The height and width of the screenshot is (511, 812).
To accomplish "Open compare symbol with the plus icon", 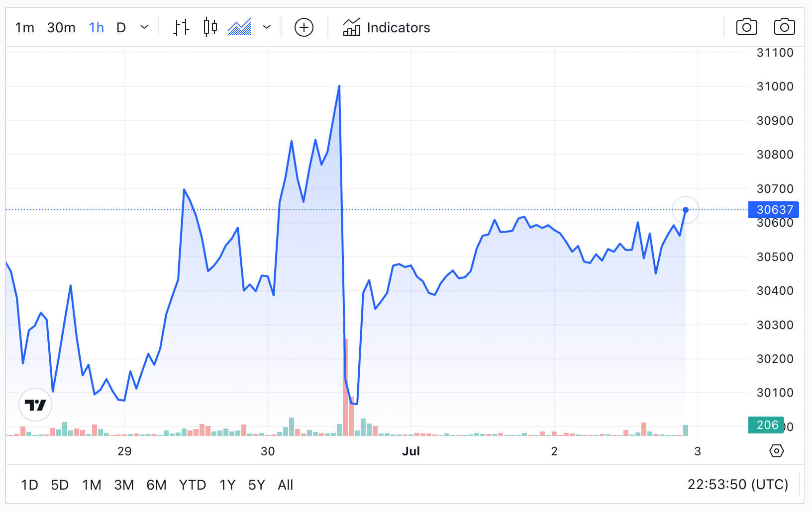I will (x=304, y=27).
